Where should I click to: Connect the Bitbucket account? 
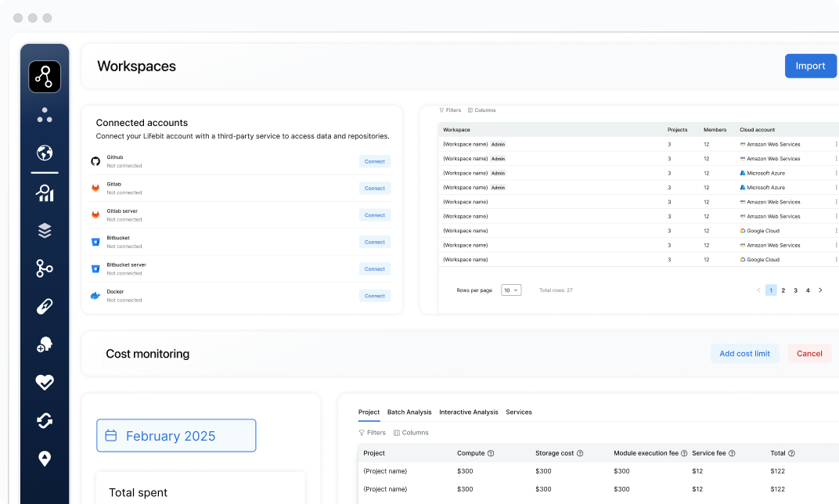pyautogui.click(x=375, y=242)
